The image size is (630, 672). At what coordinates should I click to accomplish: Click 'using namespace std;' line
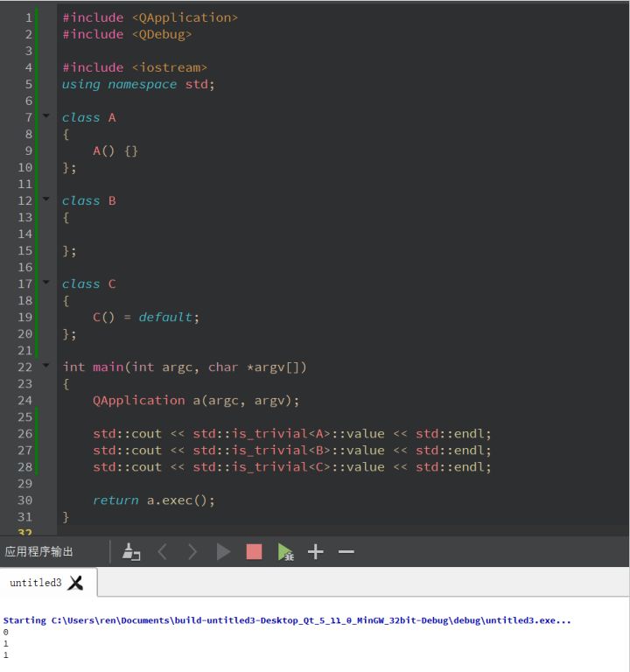138,84
